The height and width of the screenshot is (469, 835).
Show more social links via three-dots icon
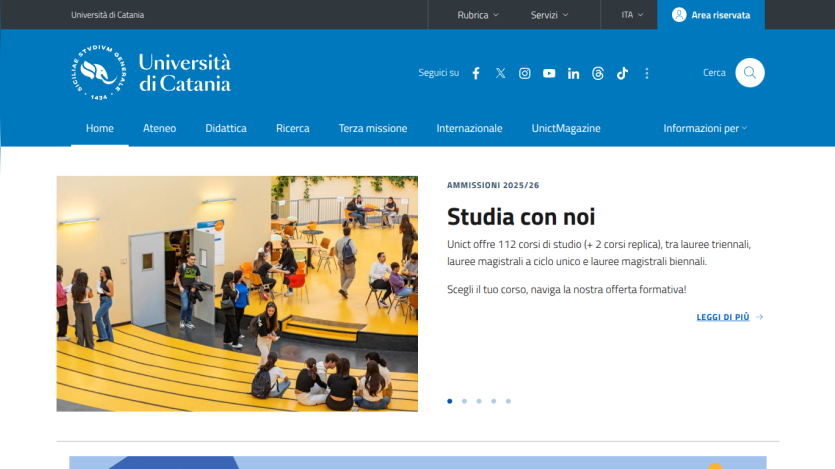(647, 73)
